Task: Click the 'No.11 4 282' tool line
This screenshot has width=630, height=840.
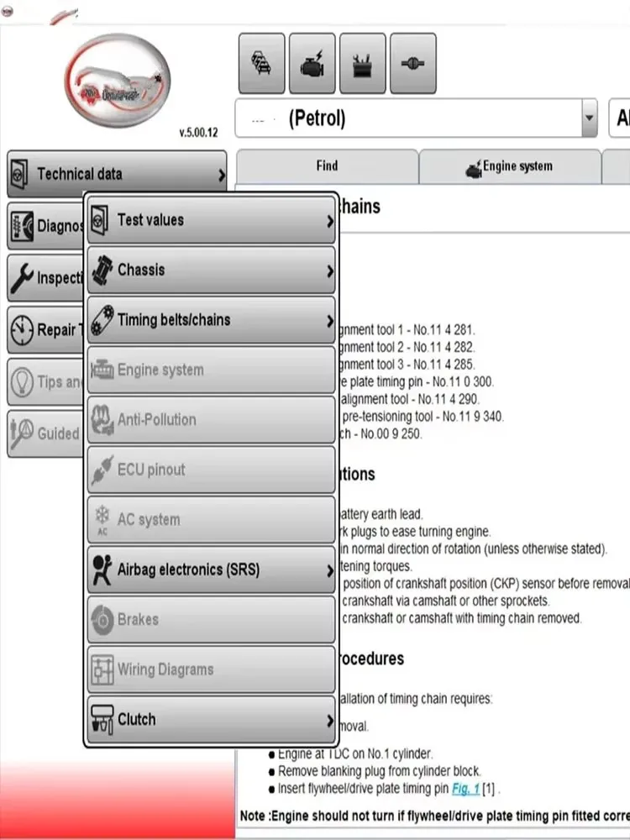Action: coord(407,347)
